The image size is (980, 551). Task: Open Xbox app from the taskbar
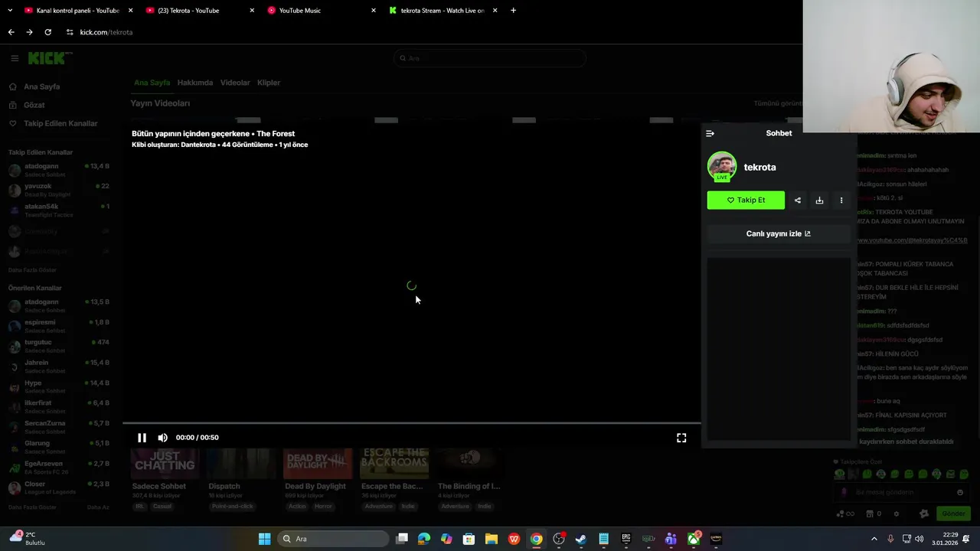coord(694,539)
